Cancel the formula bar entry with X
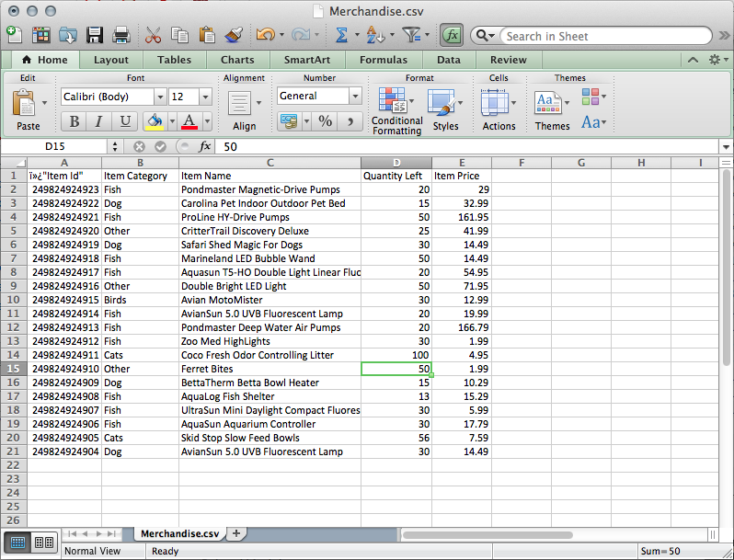 [x=139, y=147]
